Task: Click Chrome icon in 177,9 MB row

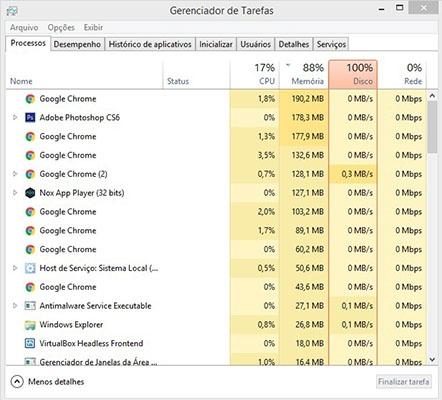Action: coord(30,136)
